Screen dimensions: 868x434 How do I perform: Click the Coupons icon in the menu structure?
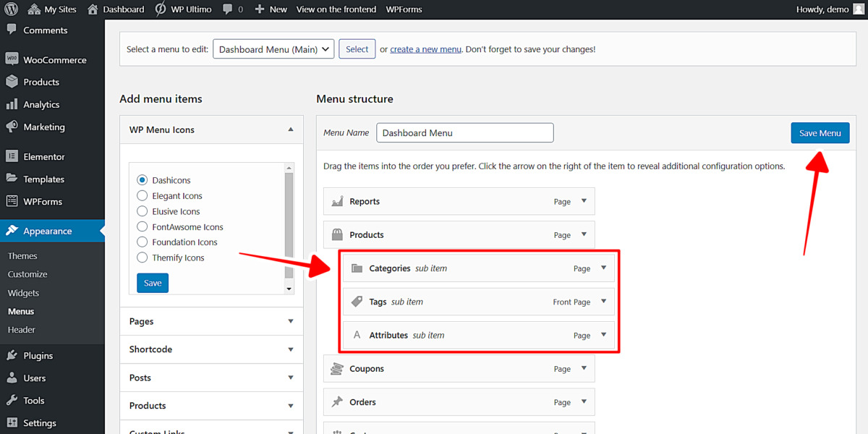point(337,368)
